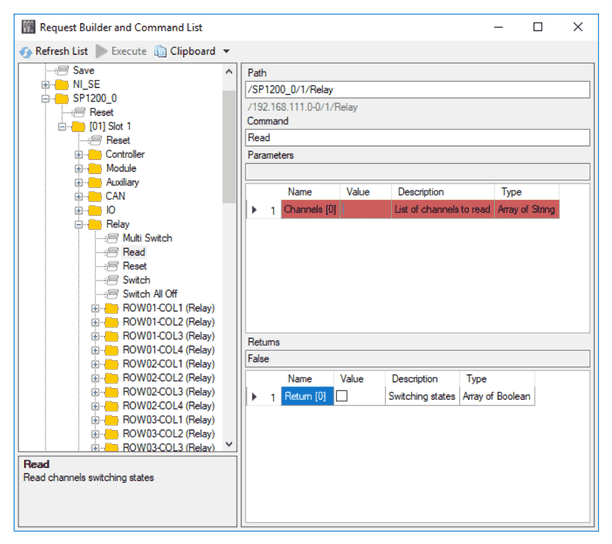
Task: Collapse the SP1200_0 tree node
Action: (x=45, y=99)
